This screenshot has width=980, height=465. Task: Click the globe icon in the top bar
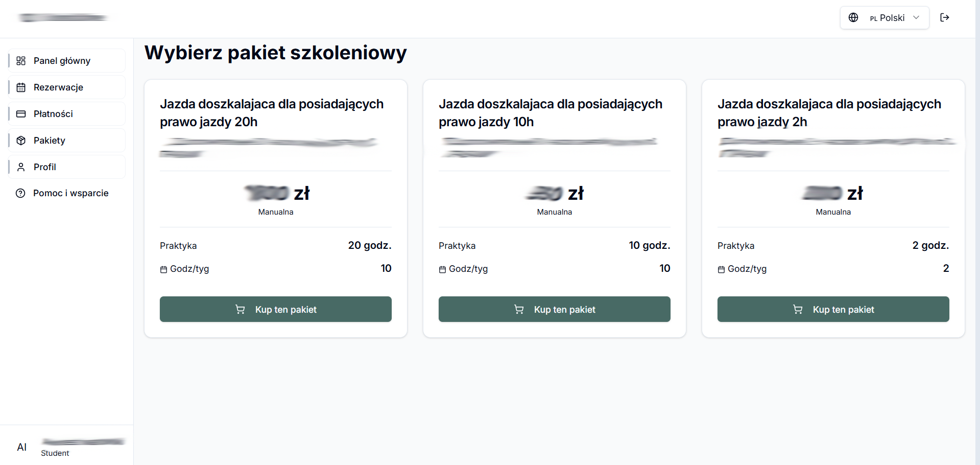pyautogui.click(x=853, y=17)
